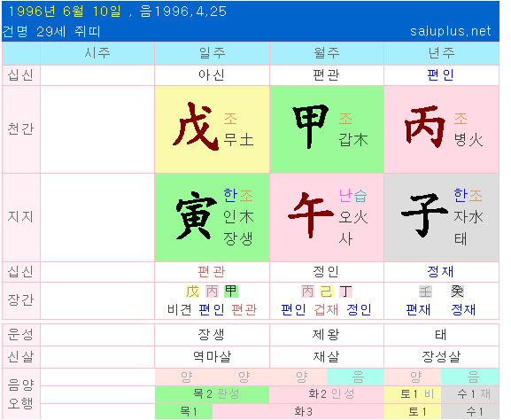The height and width of the screenshot is (420, 511).
Task: Click the blue 편인 cell under 년주
Action: (x=441, y=75)
